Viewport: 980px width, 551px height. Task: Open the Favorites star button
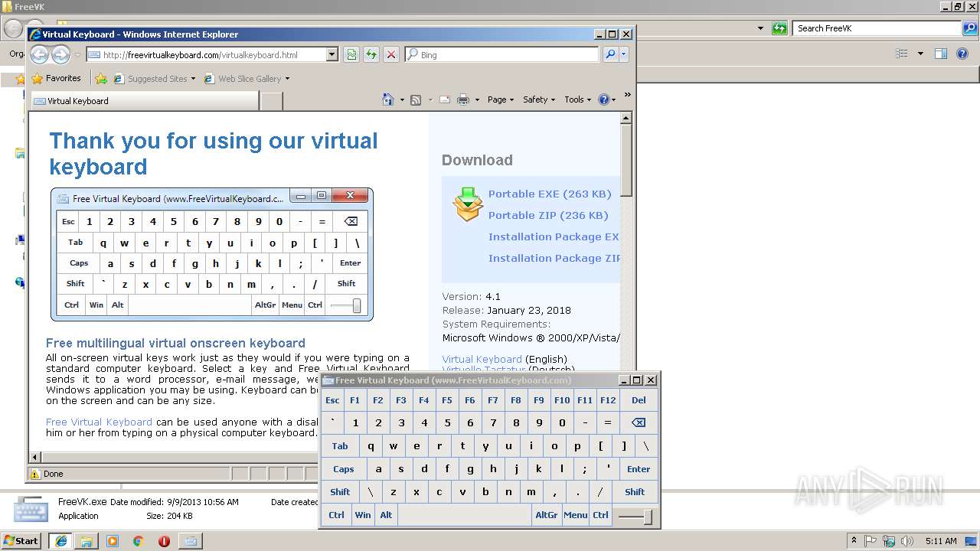click(56, 78)
